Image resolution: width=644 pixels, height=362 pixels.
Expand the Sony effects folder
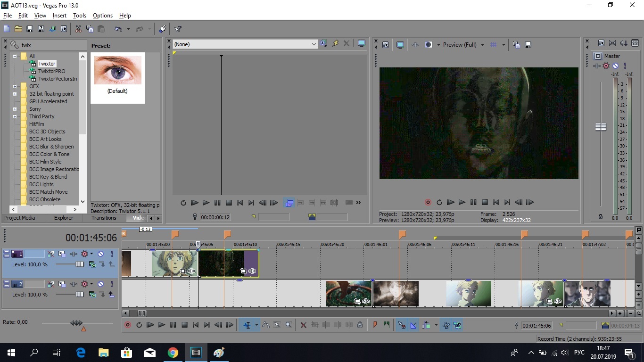(x=15, y=109)
